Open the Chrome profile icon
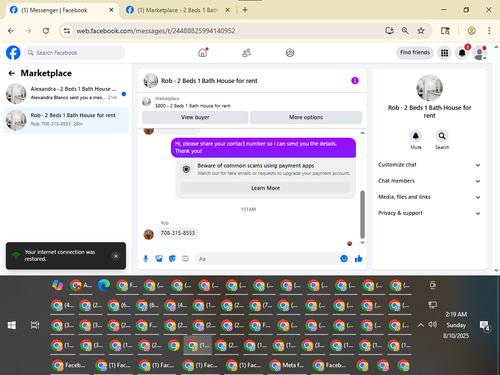500x375 pixels. click(471, 31)
